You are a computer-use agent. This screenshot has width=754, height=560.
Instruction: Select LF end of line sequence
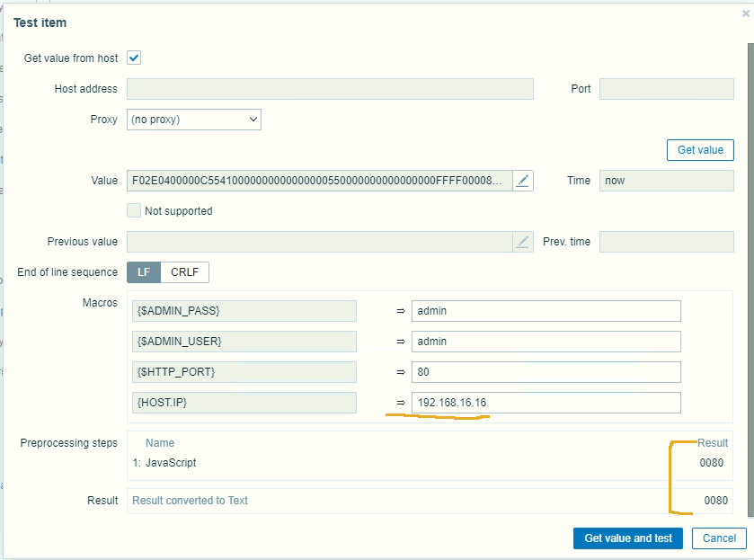click(x=143, y=272)
